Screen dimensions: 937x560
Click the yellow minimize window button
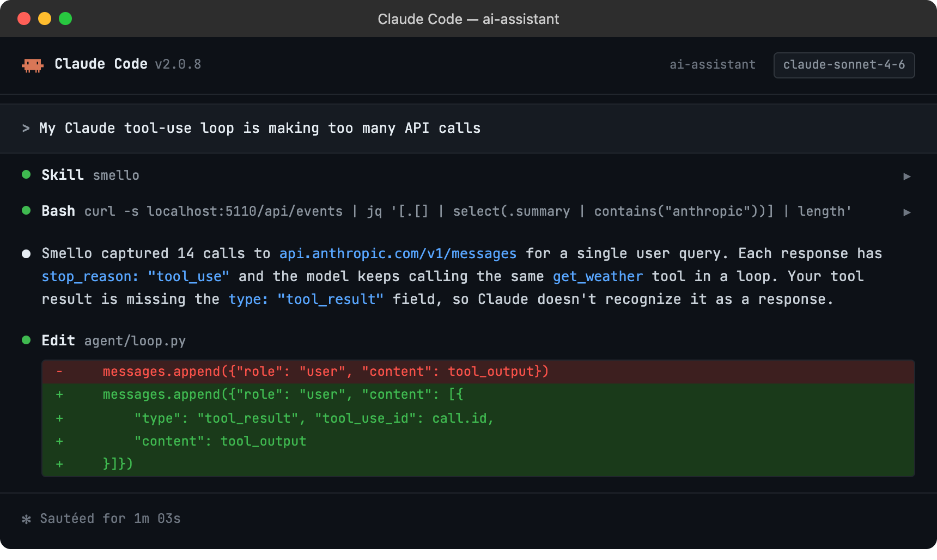pyautogui.click(x=45, y=19)
